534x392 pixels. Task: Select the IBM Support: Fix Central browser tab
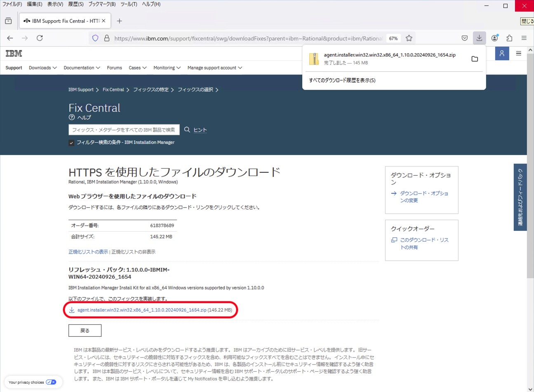click(62, 20)
